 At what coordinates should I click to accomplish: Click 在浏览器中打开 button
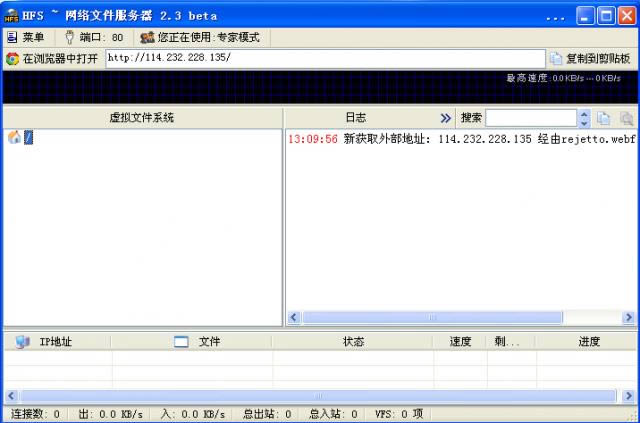pyautogui.click(x=53, y=59)
